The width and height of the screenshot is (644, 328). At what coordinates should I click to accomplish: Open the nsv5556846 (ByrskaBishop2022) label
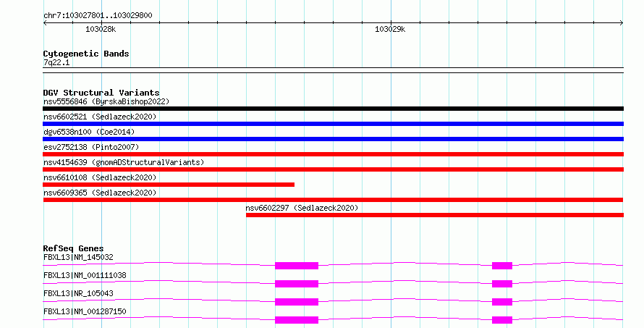tap(106, 101)
